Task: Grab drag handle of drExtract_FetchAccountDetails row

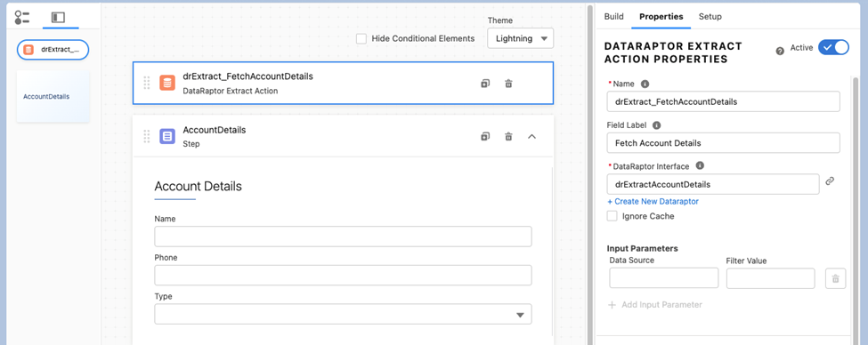Action: coord(147,83)
